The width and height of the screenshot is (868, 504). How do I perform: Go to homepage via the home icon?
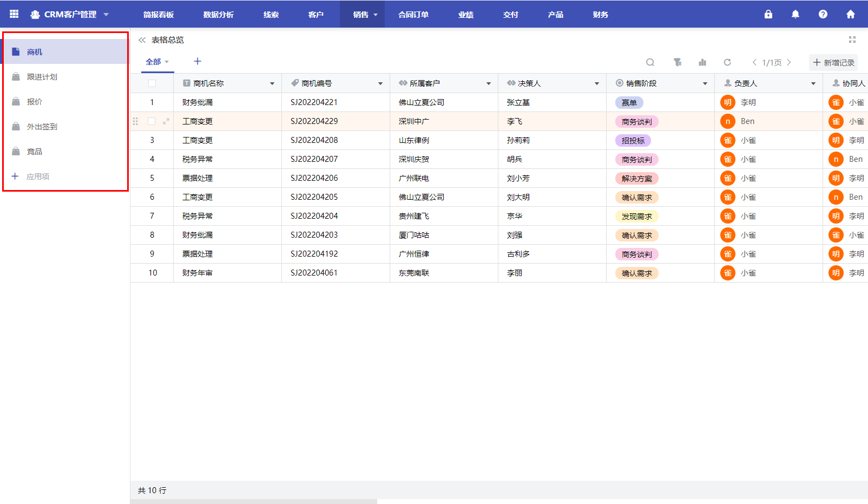[x=850, y=14]
